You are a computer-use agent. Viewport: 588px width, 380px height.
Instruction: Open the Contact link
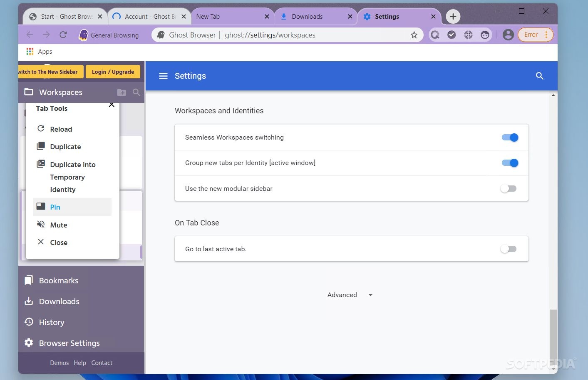click(x=102, y=363)
